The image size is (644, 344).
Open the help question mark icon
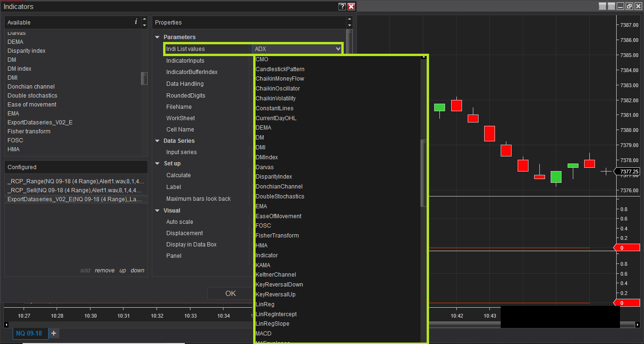tap(342, 7)
